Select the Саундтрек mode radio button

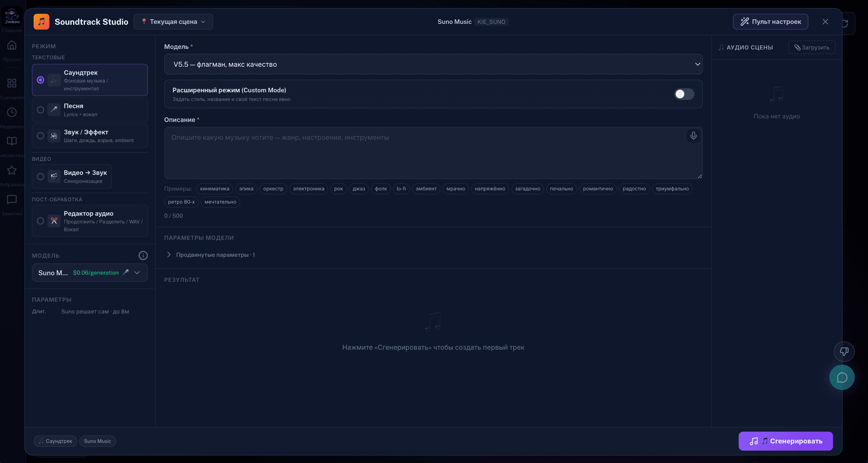coord(40,80)
